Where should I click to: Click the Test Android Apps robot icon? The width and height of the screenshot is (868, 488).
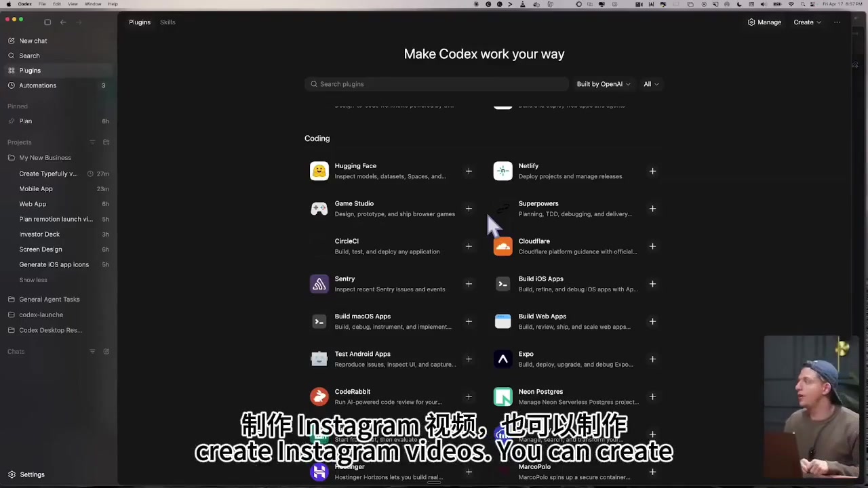tap(319, 359)
